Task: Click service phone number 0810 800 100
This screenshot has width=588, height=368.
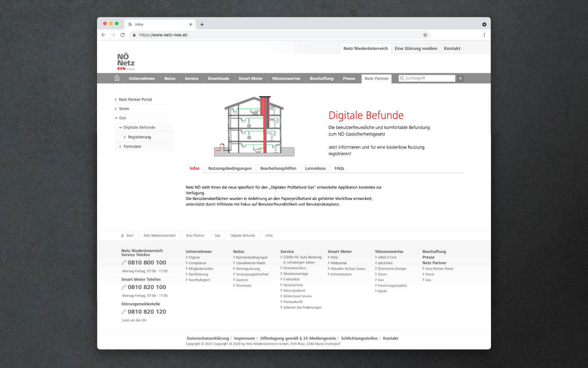Action: (147, 262)
